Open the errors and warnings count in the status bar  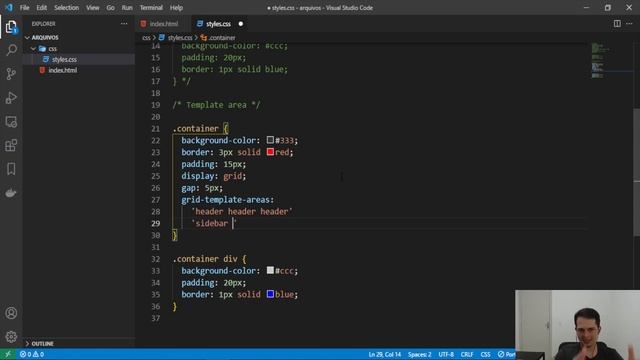tap(32, 354)
